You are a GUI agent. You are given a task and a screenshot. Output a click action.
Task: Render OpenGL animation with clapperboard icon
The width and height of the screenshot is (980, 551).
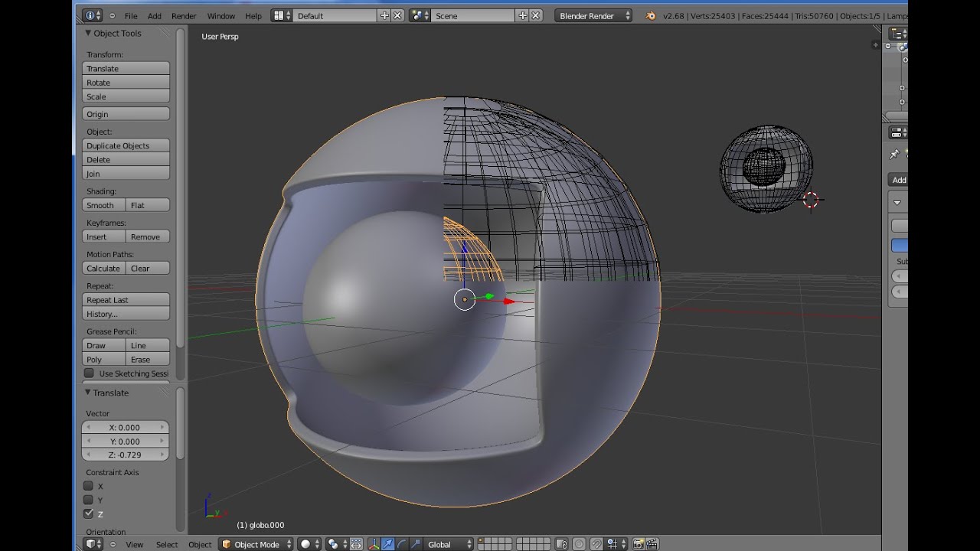pos(652,544)
